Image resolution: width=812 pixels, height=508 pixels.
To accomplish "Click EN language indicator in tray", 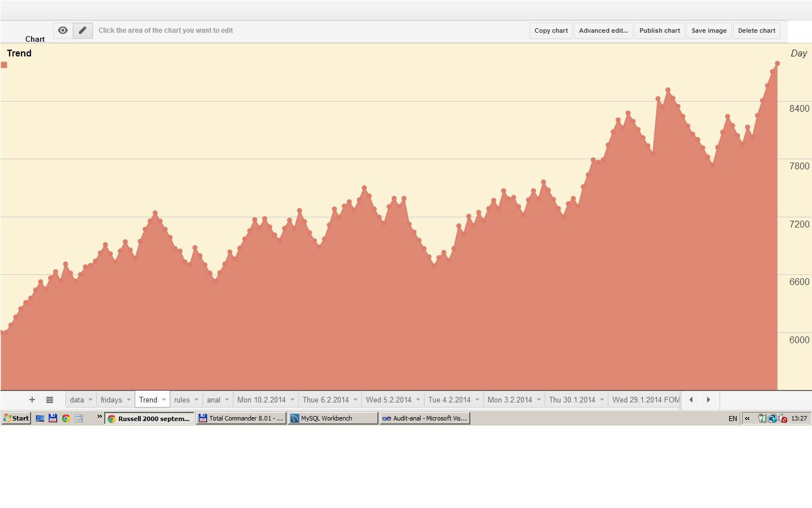I will [x=732, y=418].
